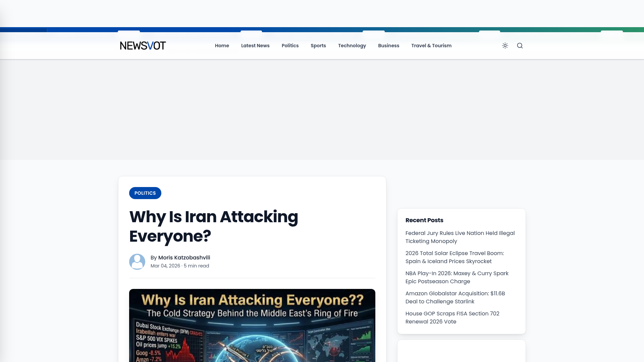Open NBA Play-In 2026 article
The width and height of the screenshot is (644, 362).
457,277
